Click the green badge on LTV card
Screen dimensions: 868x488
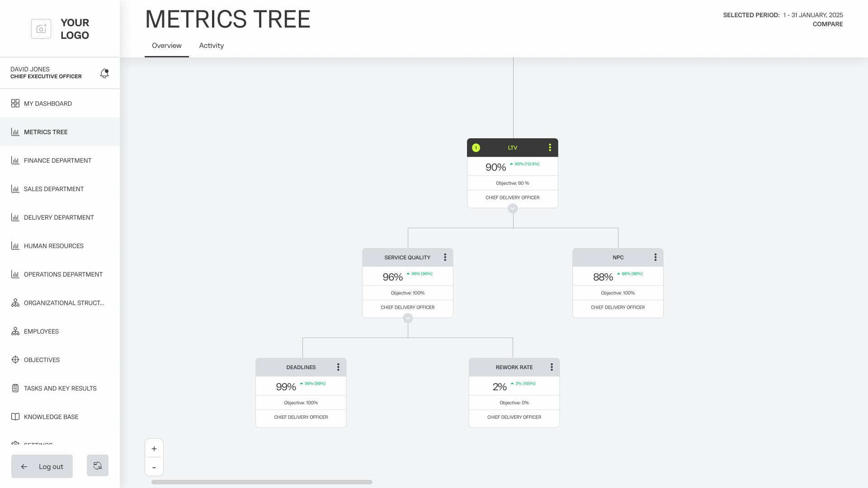point(476,148)
